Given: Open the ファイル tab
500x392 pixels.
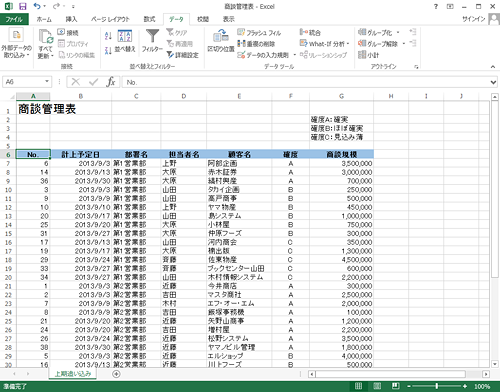Looking at the screenshot, I should (x=14, y=19).
